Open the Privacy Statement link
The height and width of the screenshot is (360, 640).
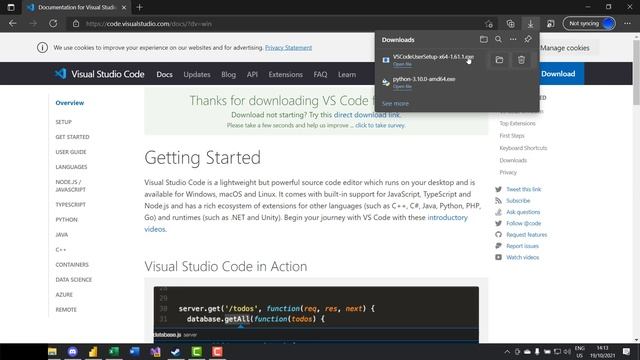(x=288, y=48)
